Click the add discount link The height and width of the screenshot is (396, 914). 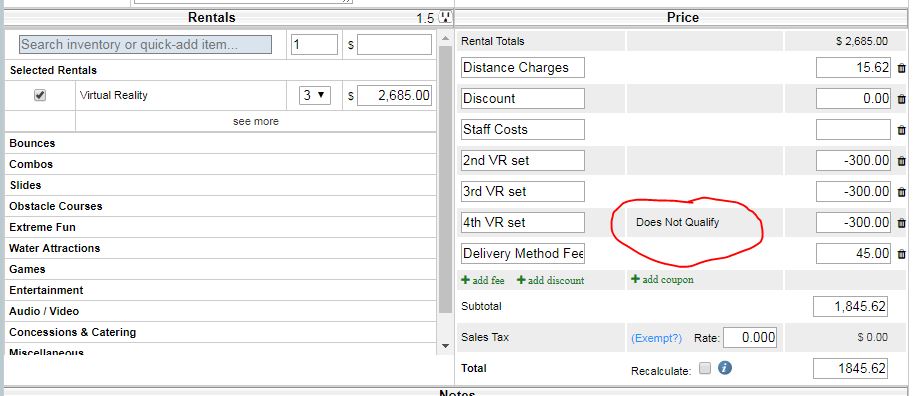[550, 280]
